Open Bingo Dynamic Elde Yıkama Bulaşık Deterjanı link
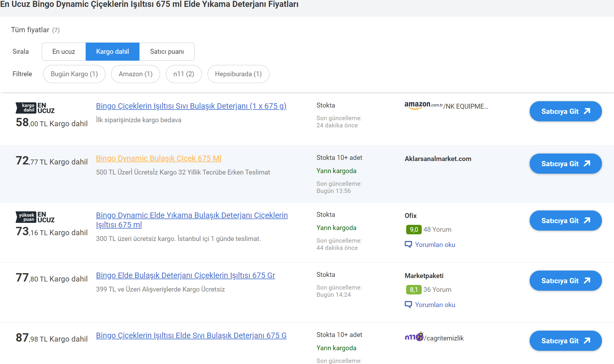 (x=192, y=220)
